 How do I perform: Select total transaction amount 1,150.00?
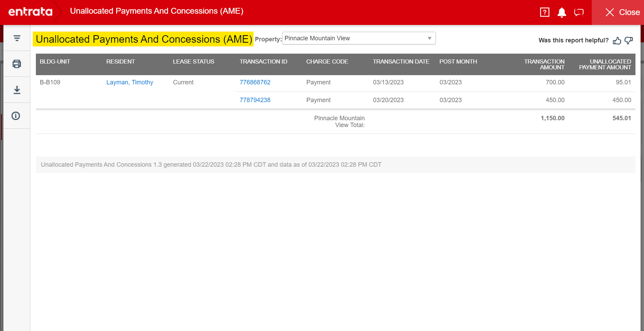coord(552,118)
